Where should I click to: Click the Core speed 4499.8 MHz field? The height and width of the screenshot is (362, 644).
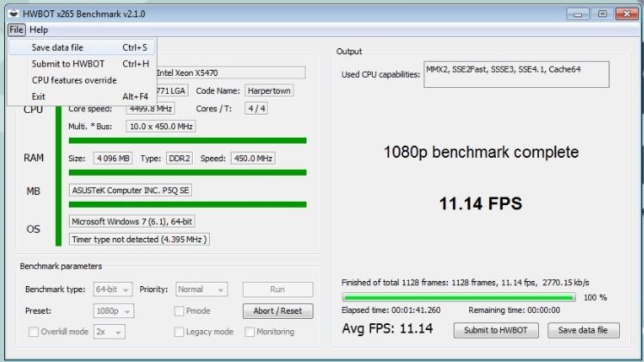coord(151,109)
